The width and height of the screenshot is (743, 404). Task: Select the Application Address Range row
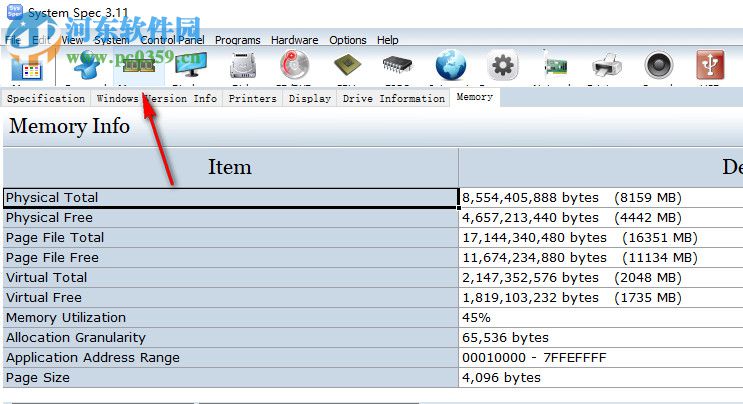[230, 358]
